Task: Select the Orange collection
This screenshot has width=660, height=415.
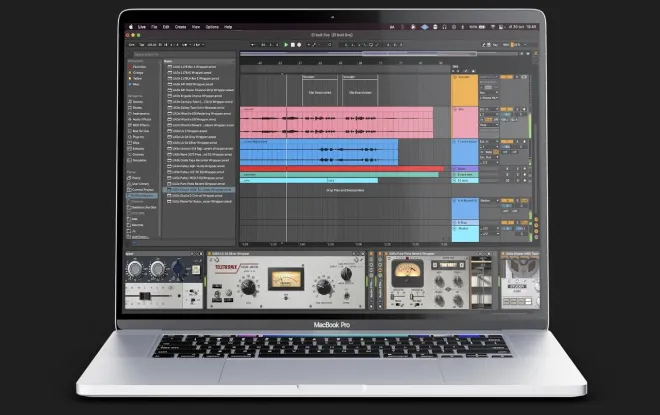Action: click(x=137, y=73)
